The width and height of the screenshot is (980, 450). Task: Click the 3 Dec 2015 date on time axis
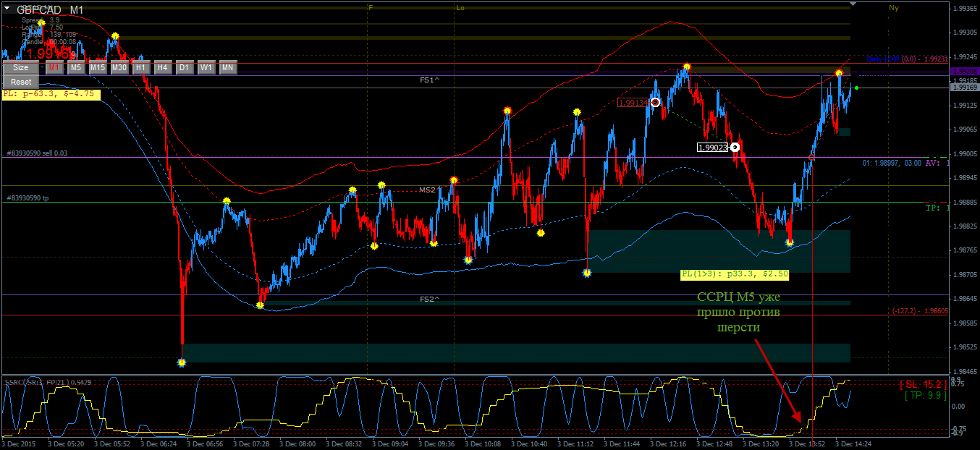[20, 443]
